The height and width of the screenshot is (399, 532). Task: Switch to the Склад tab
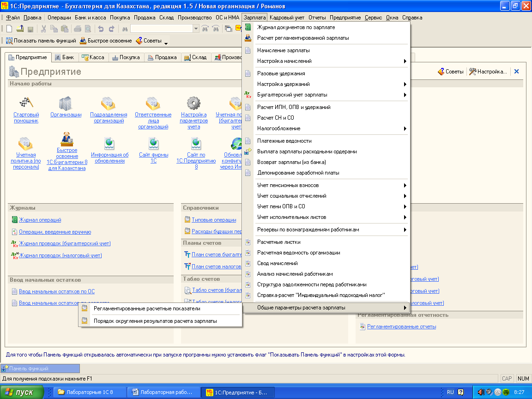point(196,57)
